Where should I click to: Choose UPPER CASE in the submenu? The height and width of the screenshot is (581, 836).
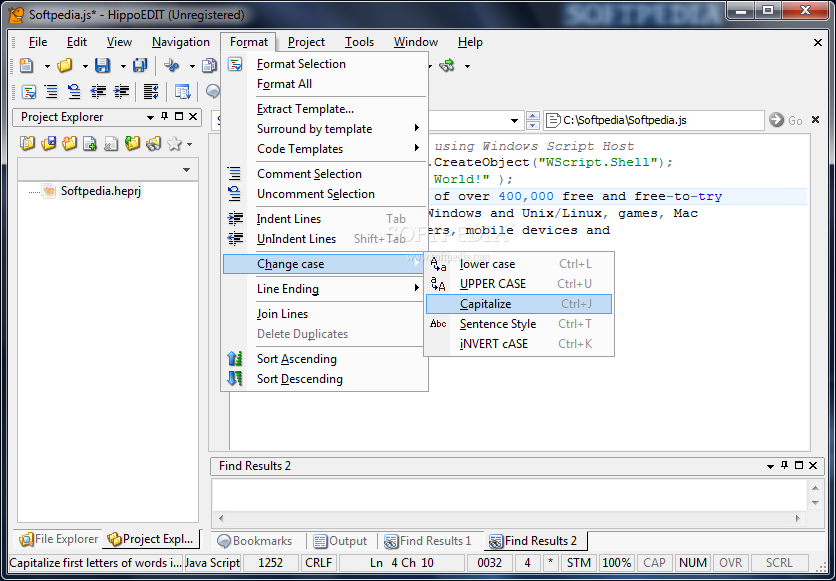click(519, 284)
